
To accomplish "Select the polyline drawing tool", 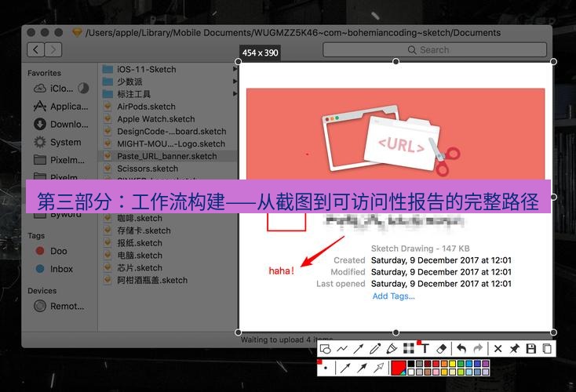I will [342, 349].
